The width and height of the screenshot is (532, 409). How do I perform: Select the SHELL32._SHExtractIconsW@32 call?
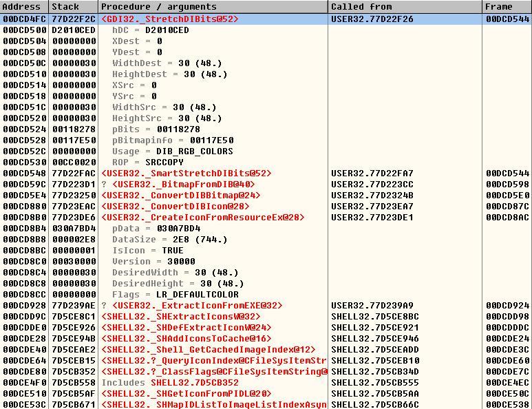[181, 316]
